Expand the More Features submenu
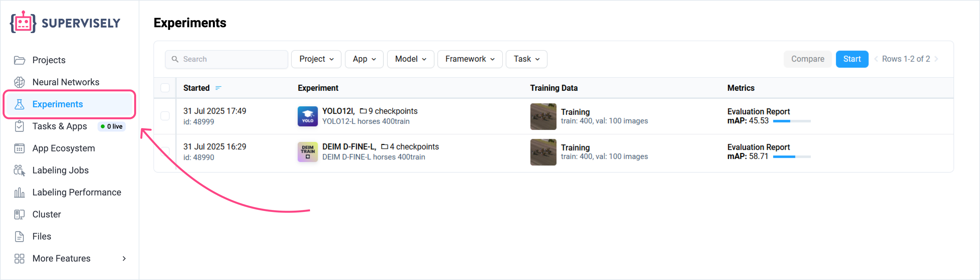980x280 pixels. tap(124, 259)
